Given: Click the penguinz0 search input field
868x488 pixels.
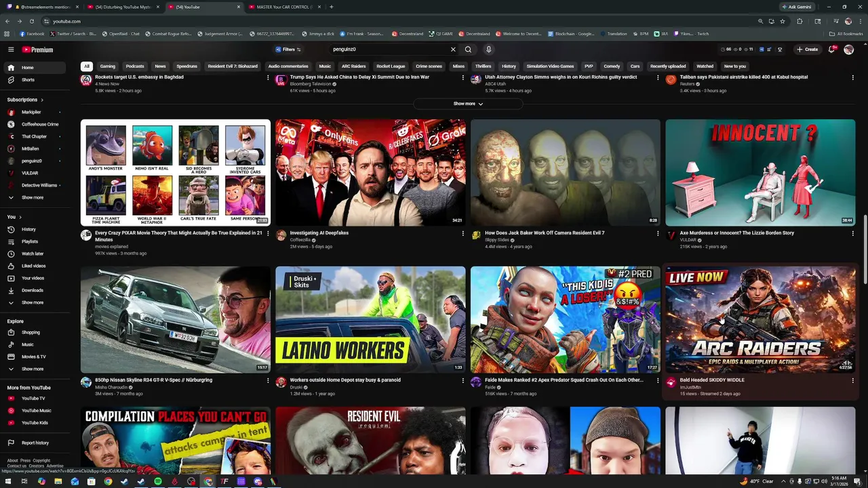Looking at the screenshot, I should [390, 49].
